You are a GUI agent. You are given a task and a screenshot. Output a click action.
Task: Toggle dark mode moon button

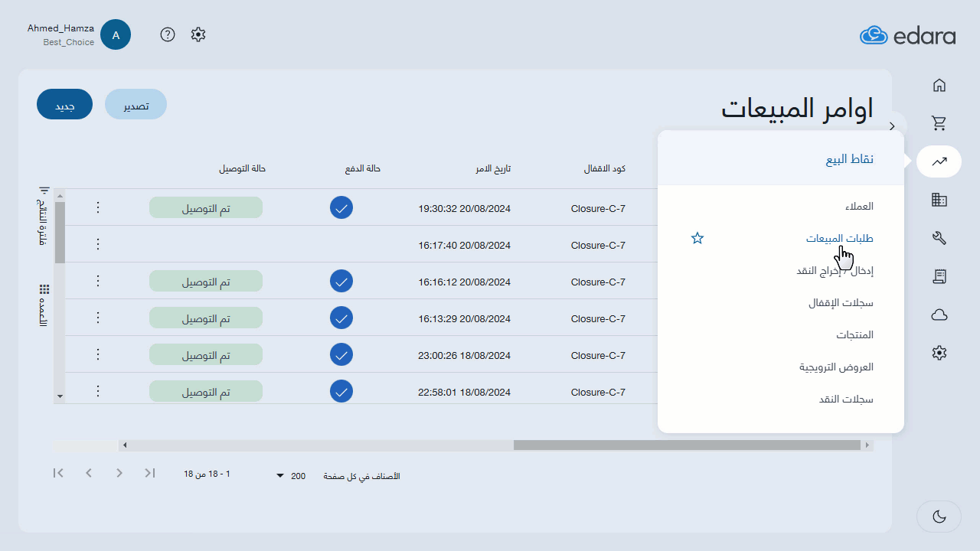click(x=939, y=517)
